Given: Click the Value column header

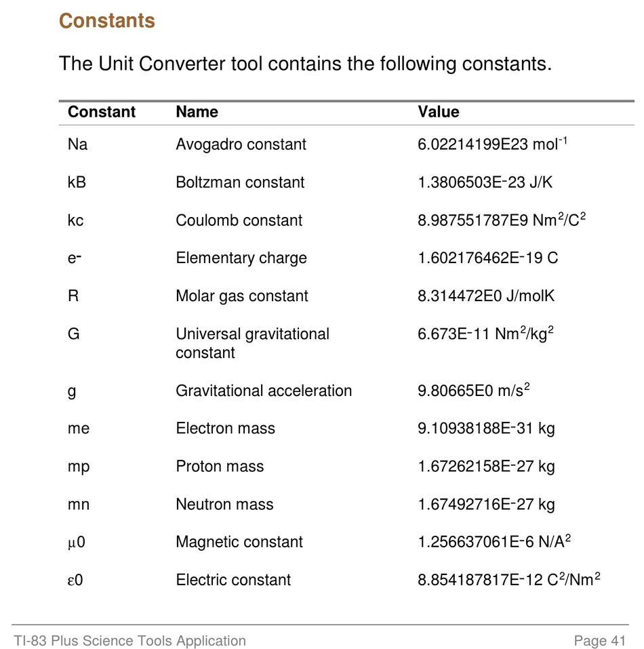Looking at the screenshot, I should [x=439, y=112].
